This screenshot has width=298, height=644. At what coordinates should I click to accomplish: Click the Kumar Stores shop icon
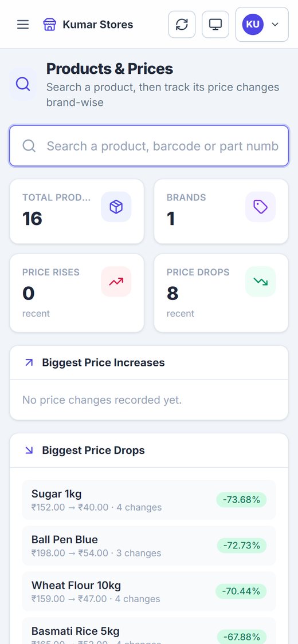click(49, 25)
